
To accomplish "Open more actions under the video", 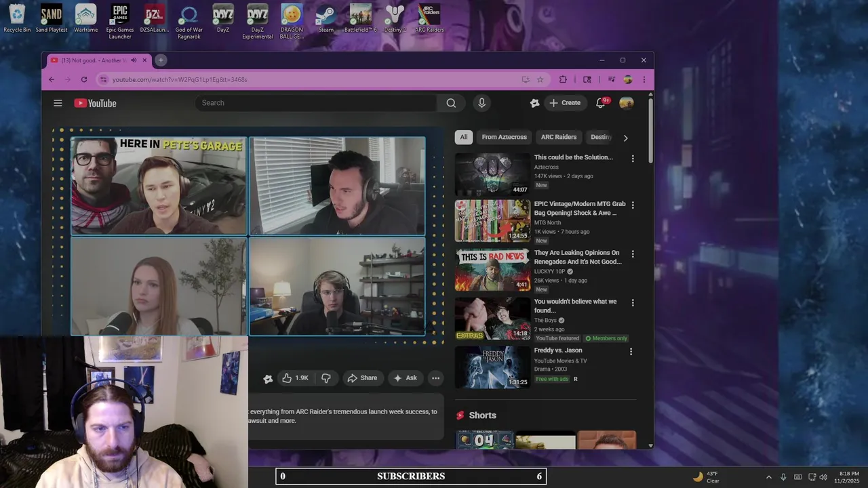I will coord(436,378).
